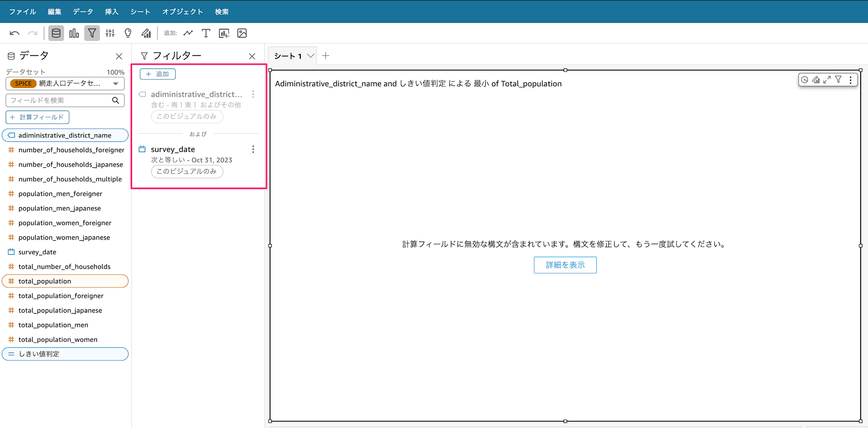The image size is (868, 428).
Task: Click the undo arrow in the toolbar
Action: pyautogui.click(x=14, y=33)
